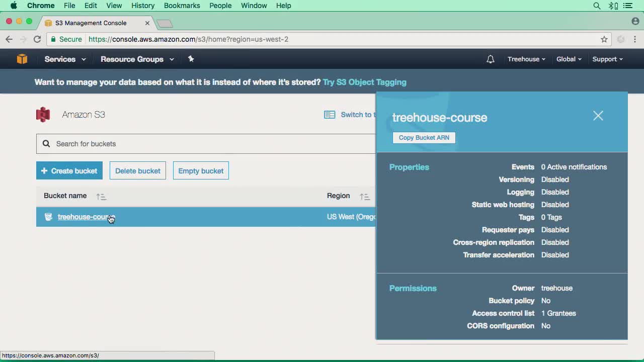Click the Static web hosting label
Screen dimensions: 644x362
[503, 205]
